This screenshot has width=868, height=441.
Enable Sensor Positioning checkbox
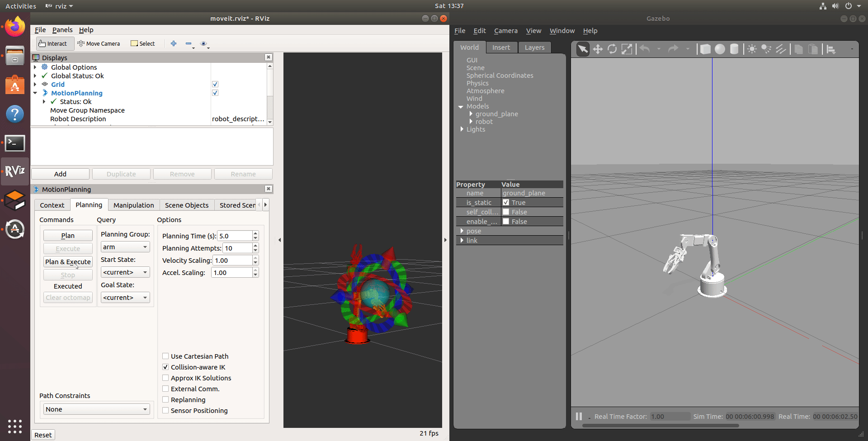(165, 410)
